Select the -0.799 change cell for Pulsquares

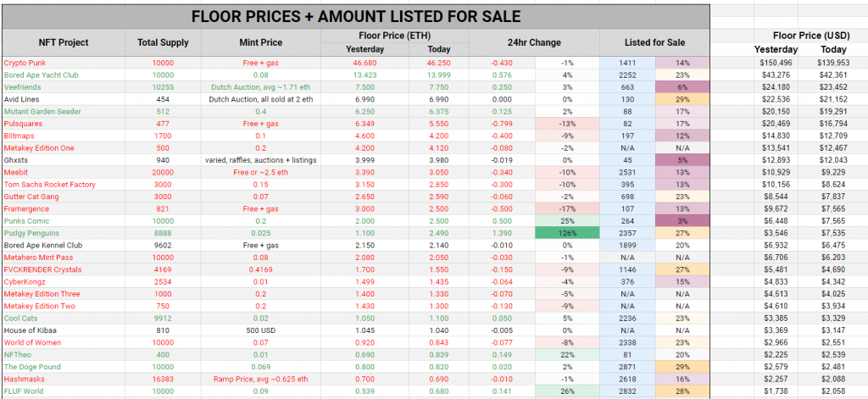(502, 124)
